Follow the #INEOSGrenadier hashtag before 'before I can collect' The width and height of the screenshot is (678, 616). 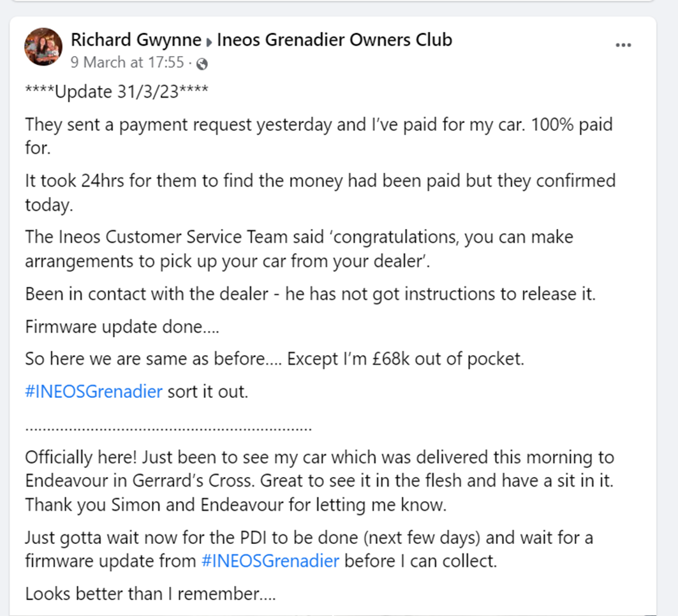[x=270, y=561]
